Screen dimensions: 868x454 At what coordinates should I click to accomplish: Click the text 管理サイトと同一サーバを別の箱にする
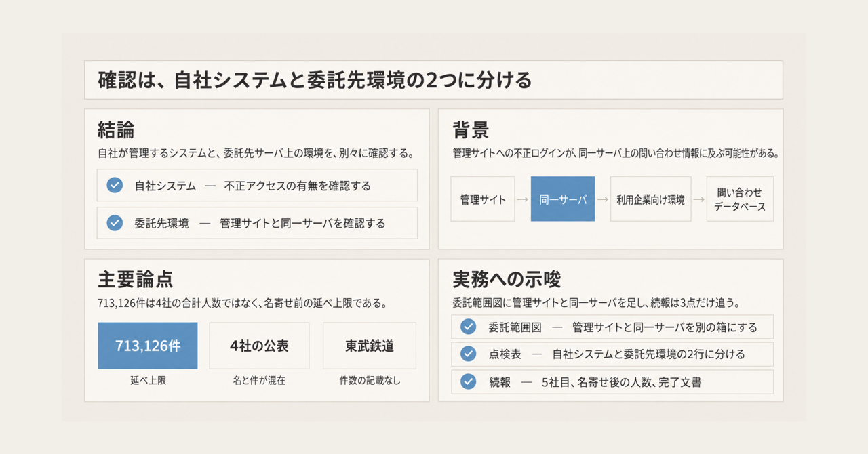(x=665, y=327)
